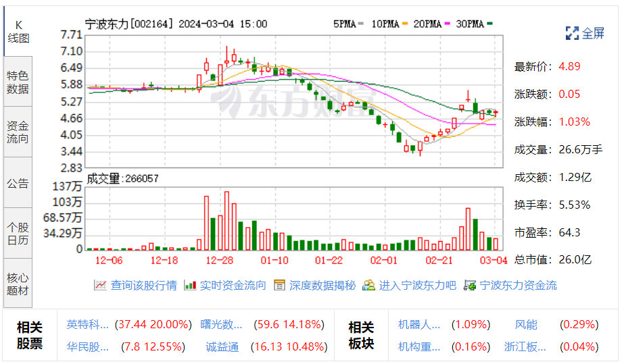Click the bar icon beside 实时资金流向
This screenshot has width=622, height=364.
190,285
